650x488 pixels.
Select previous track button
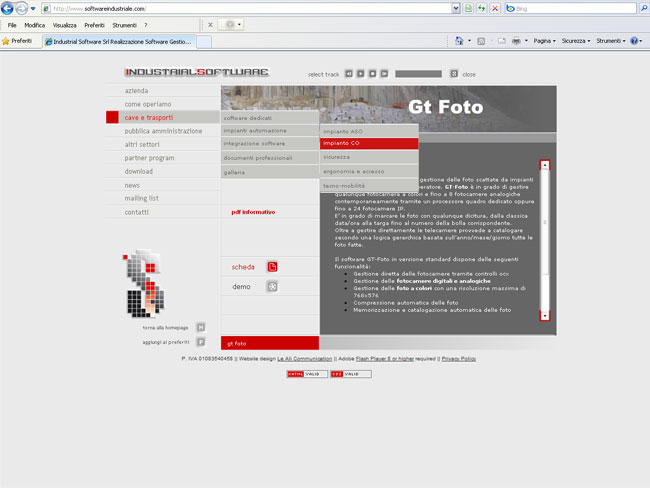coord(349,73)
